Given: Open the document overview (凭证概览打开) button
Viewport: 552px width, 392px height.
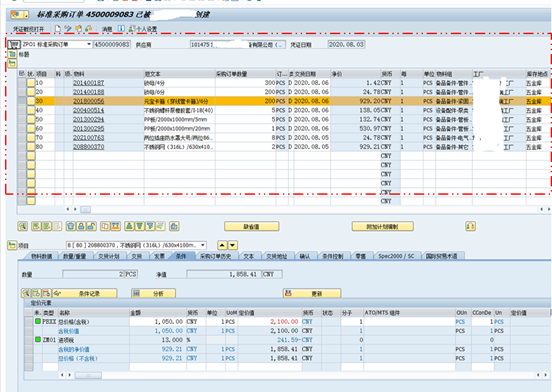Looking at the screenshot, I should (29, 29).
